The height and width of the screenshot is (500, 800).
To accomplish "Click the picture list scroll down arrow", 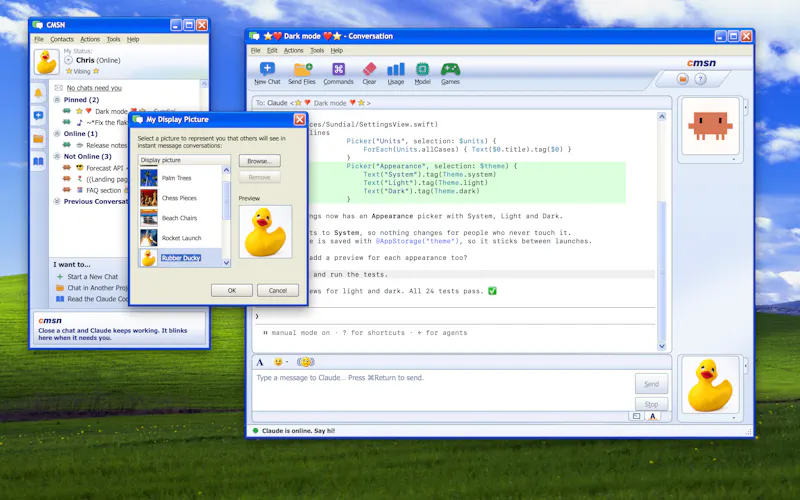I will [227, 263].
